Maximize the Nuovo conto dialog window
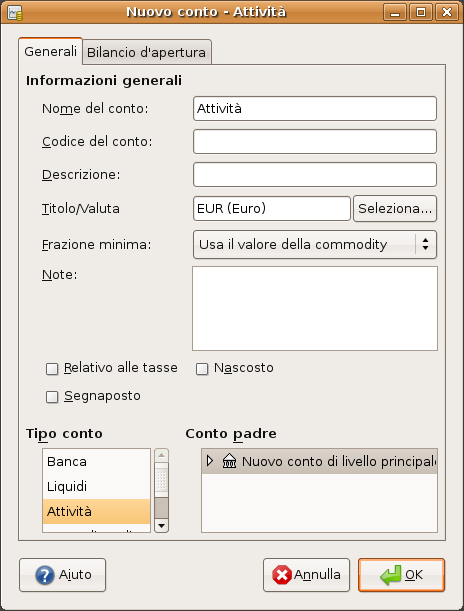 pos(421,12)
